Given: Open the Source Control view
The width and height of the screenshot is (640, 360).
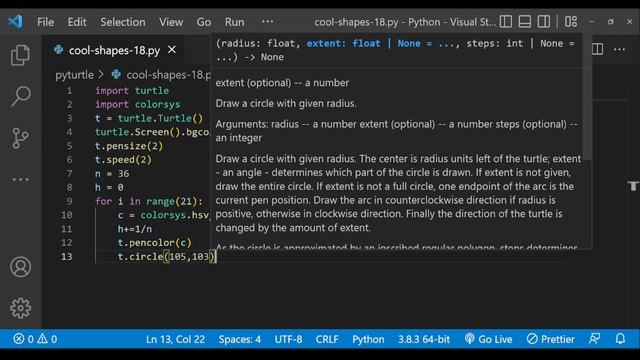Looking at the screenshot, I should 20,138.
